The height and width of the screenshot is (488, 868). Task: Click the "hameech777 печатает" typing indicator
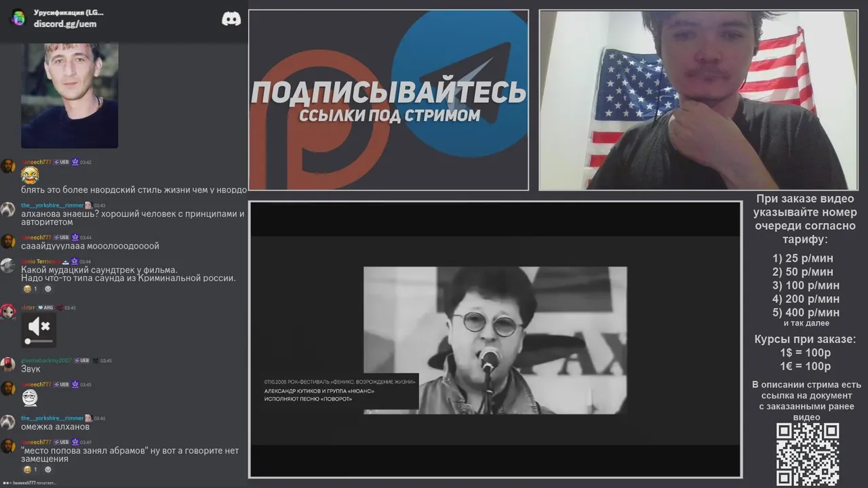pos(31,483)
